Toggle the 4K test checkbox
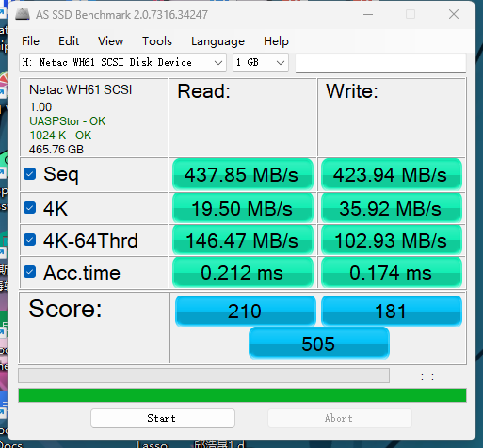This screenshot has width=483, height=448. click(x=30, y=208)
